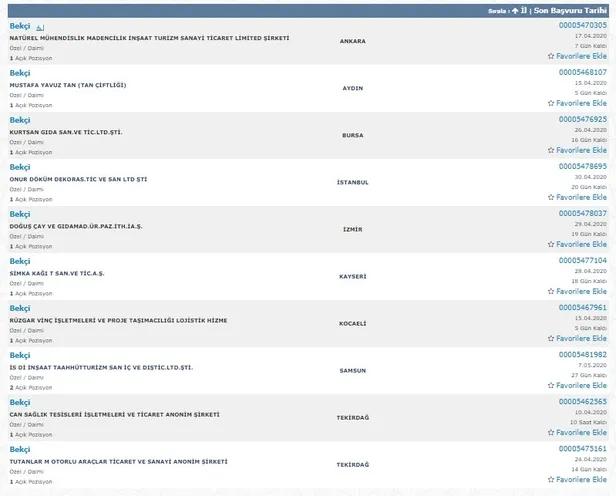Open Bekçi posting from Kurtsan Gıda
This screenshot has width=616, height=496.
[20, 120]
